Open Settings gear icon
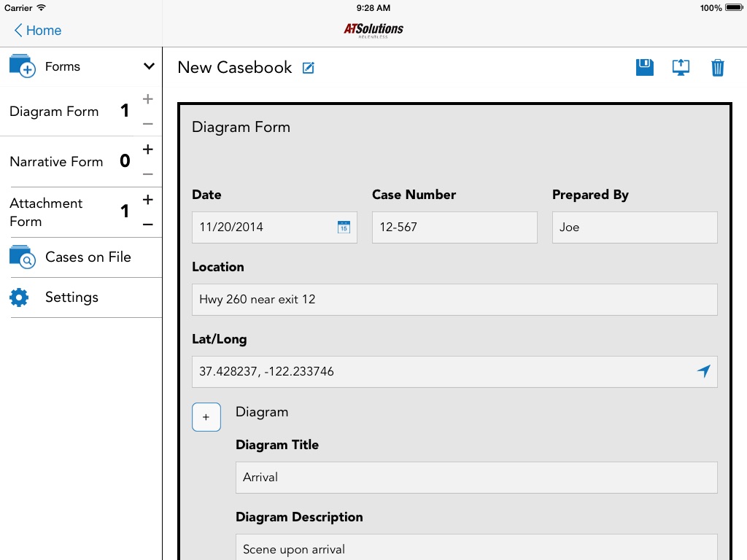 pyautogui.click(x=19, y=297)
